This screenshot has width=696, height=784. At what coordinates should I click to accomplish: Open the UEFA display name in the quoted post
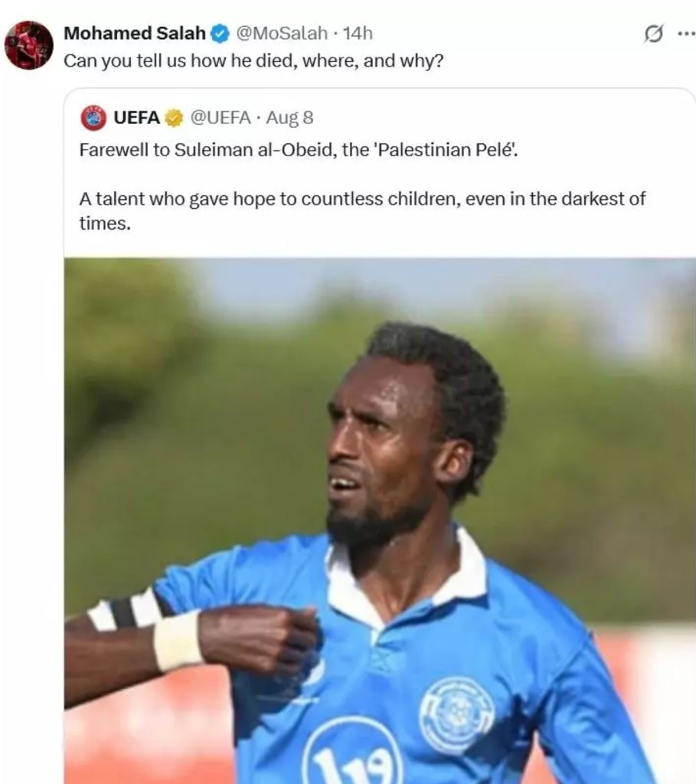[x=136, y=117]
